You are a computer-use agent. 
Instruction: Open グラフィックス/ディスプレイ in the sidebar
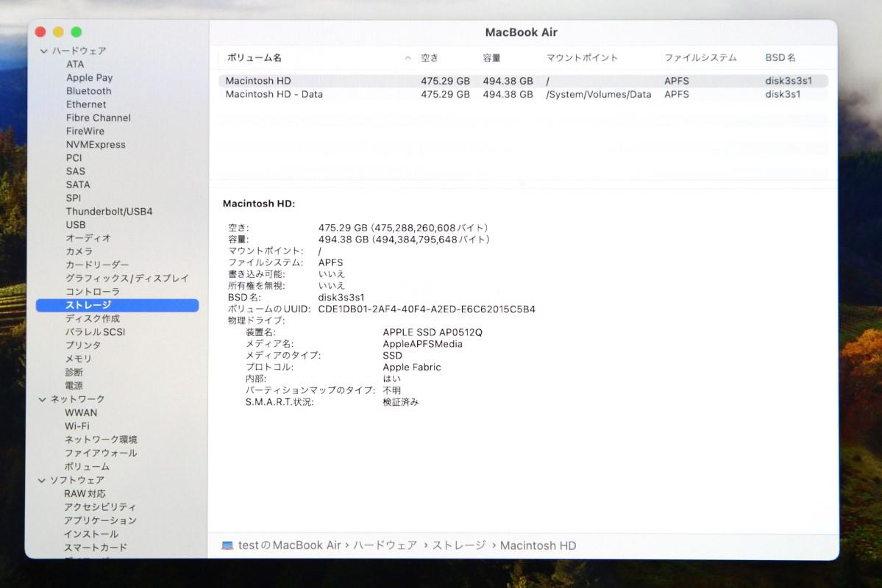coord(127,279)
